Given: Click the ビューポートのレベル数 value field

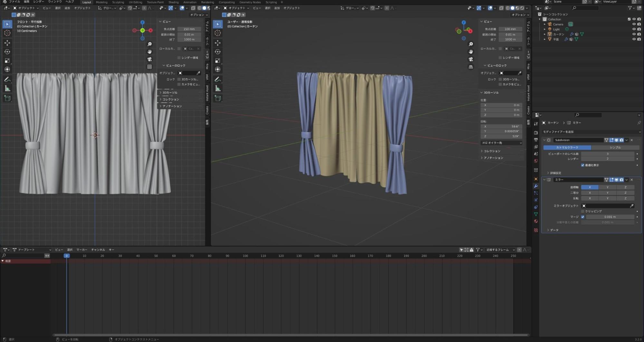Looking at the screenshot, I should coord(608,154).
